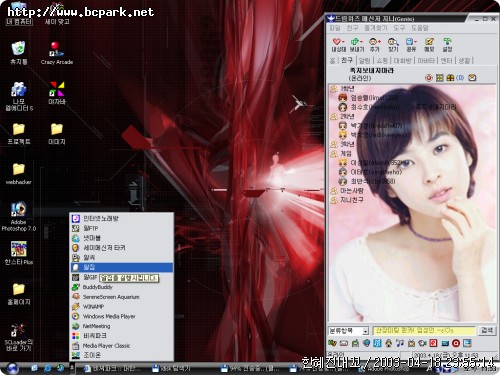Select the 프로젝트 folder on desktop
This screenshot has width=500, height=375.
click(x=19, y=134)
